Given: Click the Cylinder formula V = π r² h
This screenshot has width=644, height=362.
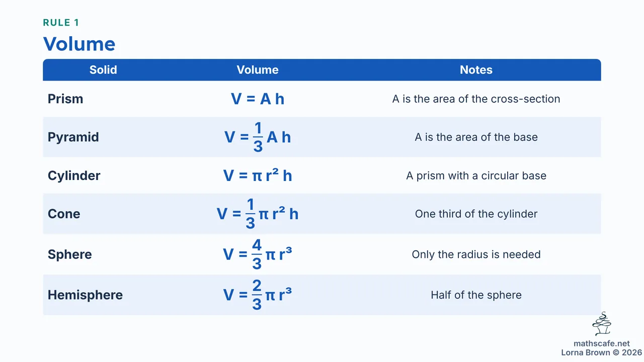Looking at the screenshot, I should [258, 175].
